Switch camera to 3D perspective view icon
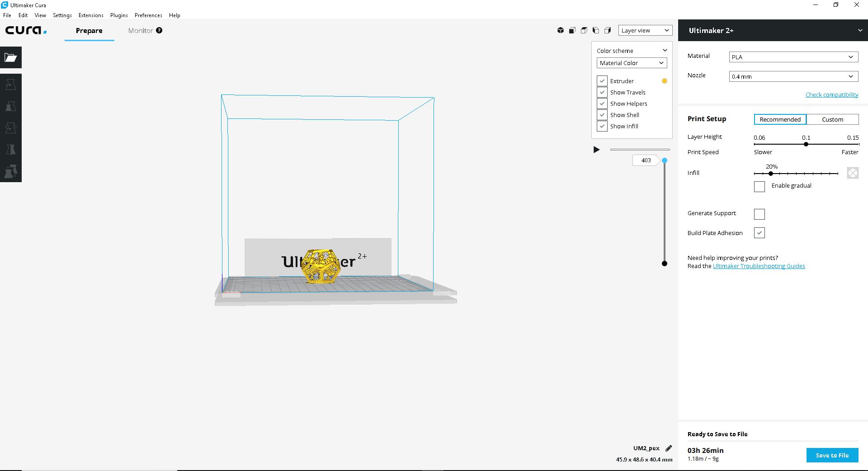This screenshot has width=868, height=471. (x=561, y=30)
